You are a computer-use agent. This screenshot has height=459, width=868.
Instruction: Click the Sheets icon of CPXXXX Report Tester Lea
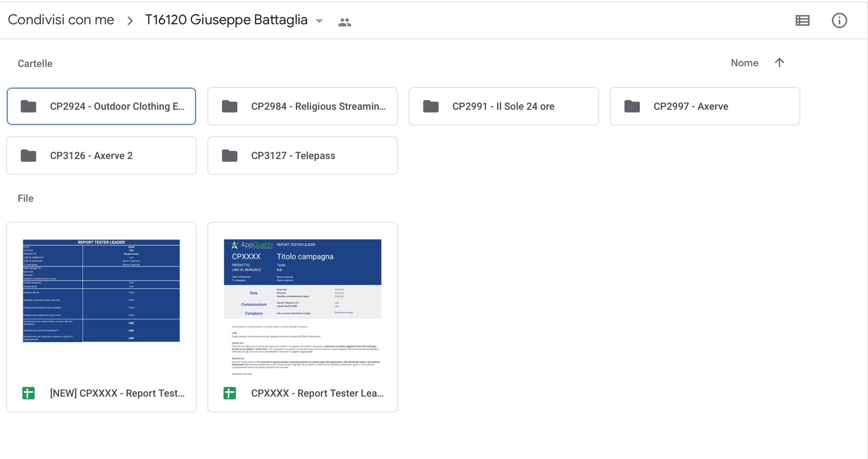click(x=230, y=393)
